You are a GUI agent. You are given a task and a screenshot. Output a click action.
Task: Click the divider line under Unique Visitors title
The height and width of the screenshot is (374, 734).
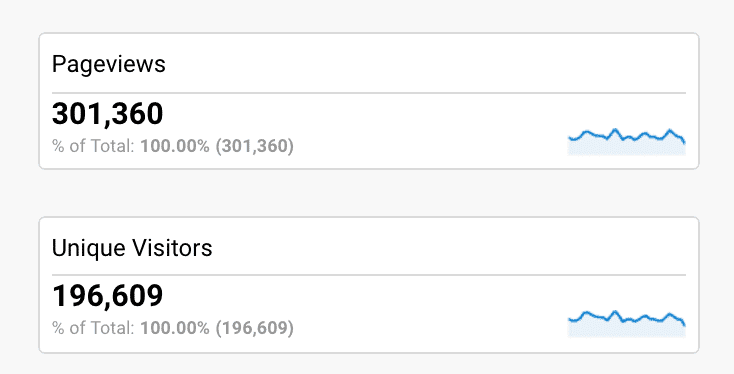tap(369, 275)
